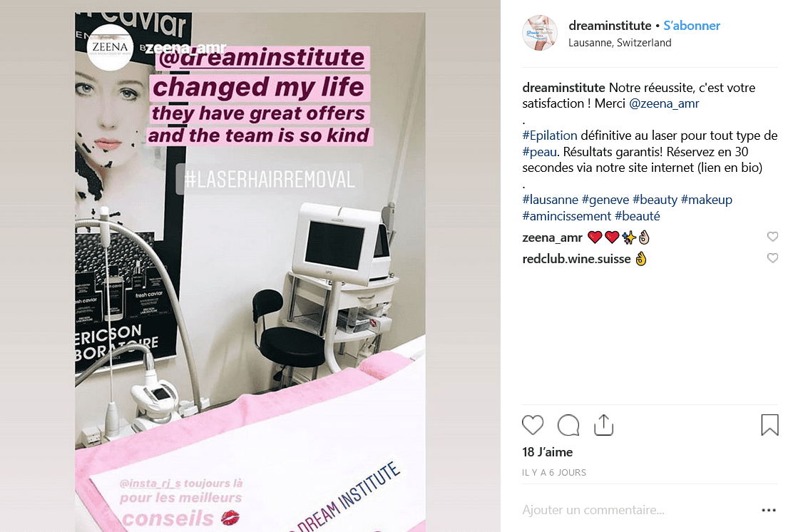View the zeena_amr commenter profile
Viewport: 798px width, 532px height.
tap(552, 237)
